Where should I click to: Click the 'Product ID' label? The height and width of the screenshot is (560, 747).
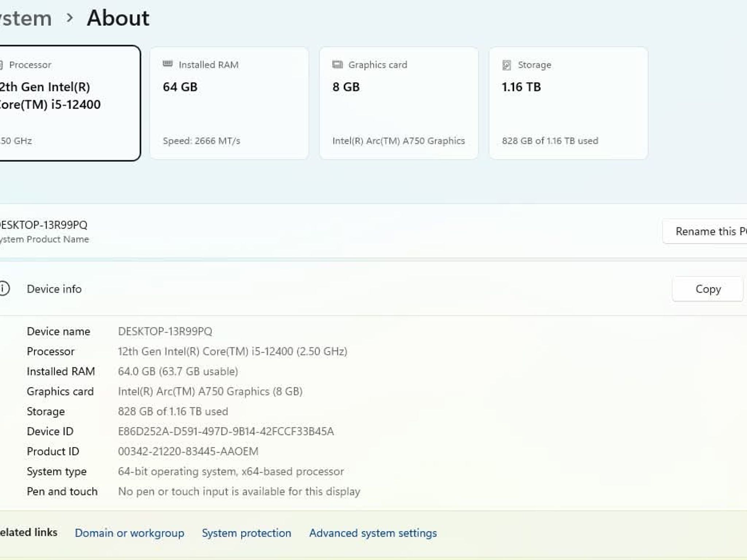tap(53, 451)
